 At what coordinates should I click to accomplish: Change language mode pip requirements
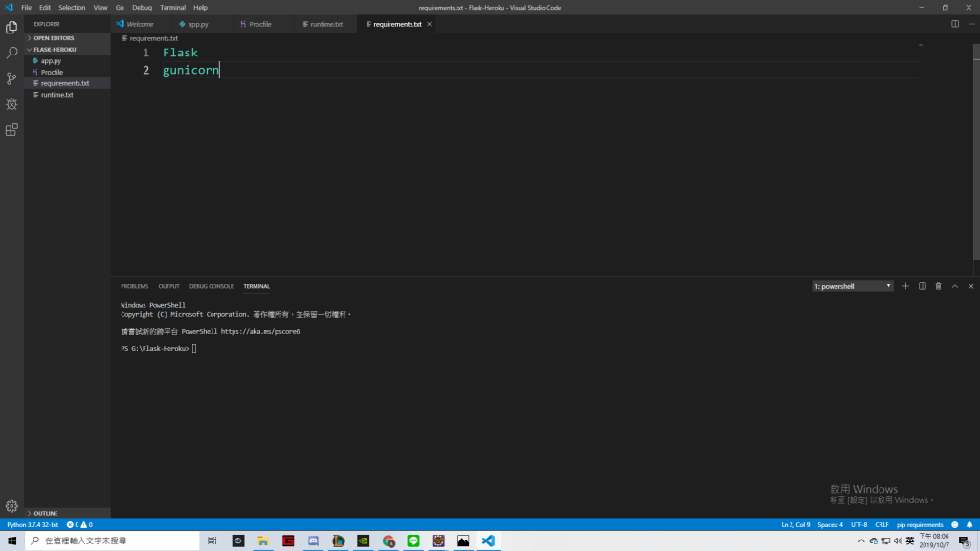(920, 525)
